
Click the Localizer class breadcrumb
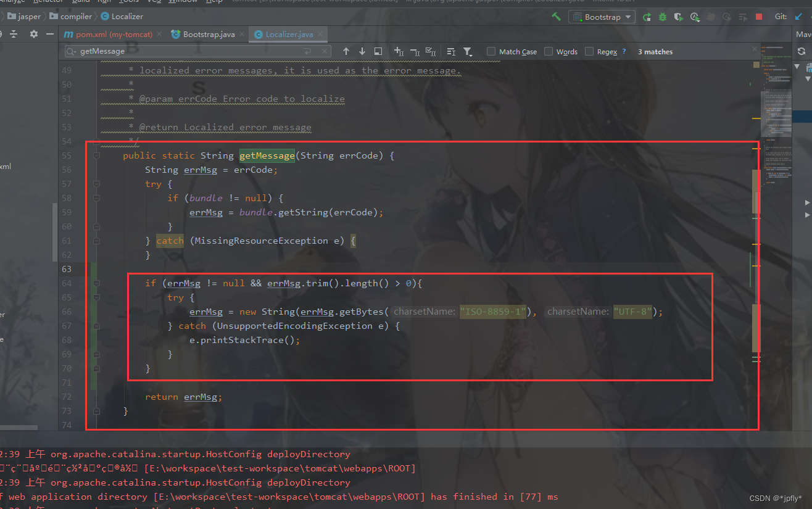(122, 17)
